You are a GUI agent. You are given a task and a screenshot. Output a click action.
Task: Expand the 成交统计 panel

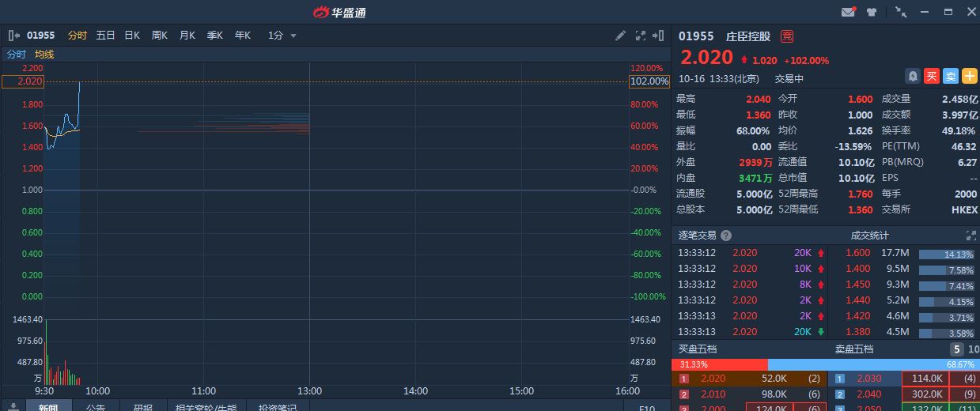coord(971,236)
